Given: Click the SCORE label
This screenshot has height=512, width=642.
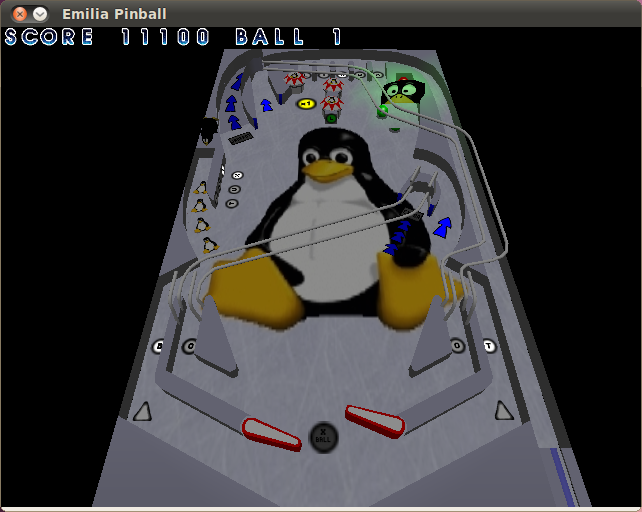Looking at the screenshot, I should coord(49,37).
